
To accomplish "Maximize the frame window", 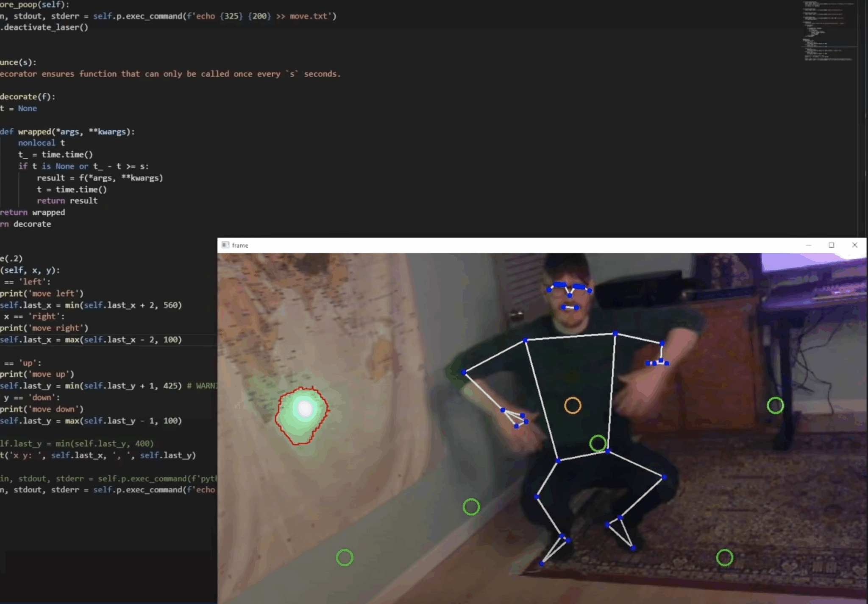I will point(832,245).
